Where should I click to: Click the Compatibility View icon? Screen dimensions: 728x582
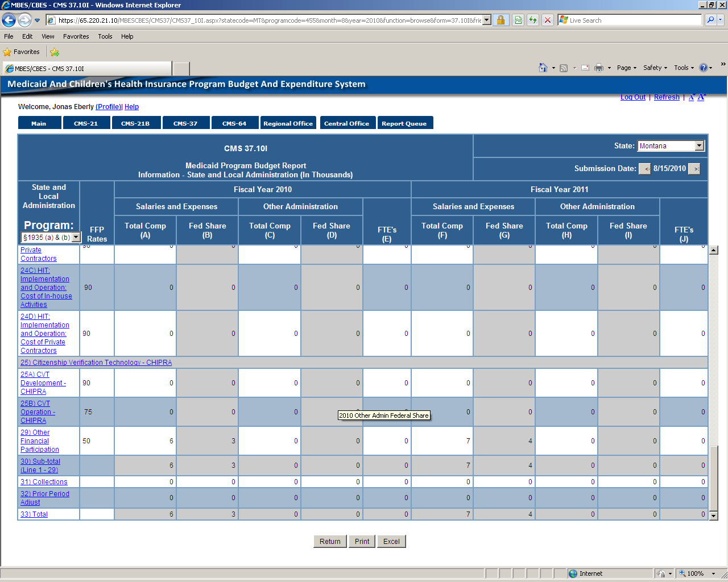click(x=518, y=20)
